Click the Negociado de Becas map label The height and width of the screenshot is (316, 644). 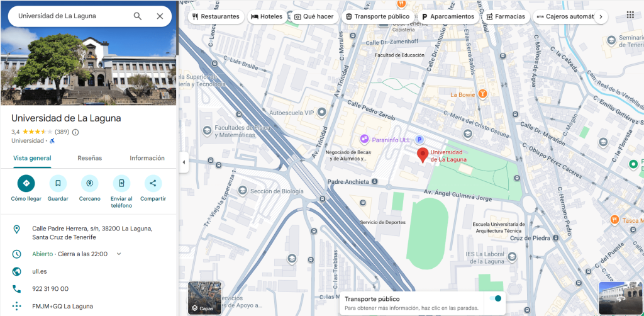348,155
